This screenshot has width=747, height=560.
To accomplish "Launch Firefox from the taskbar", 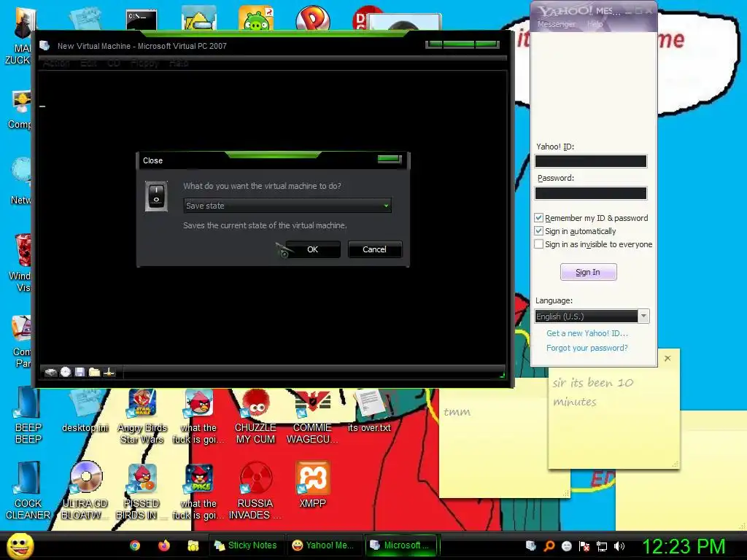I will point(164,545).
